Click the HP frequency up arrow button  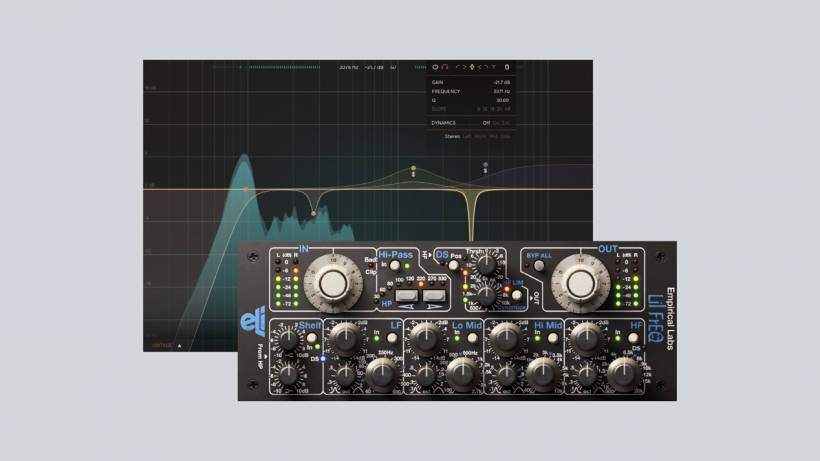pyautogui.click(x=434, y=295)
